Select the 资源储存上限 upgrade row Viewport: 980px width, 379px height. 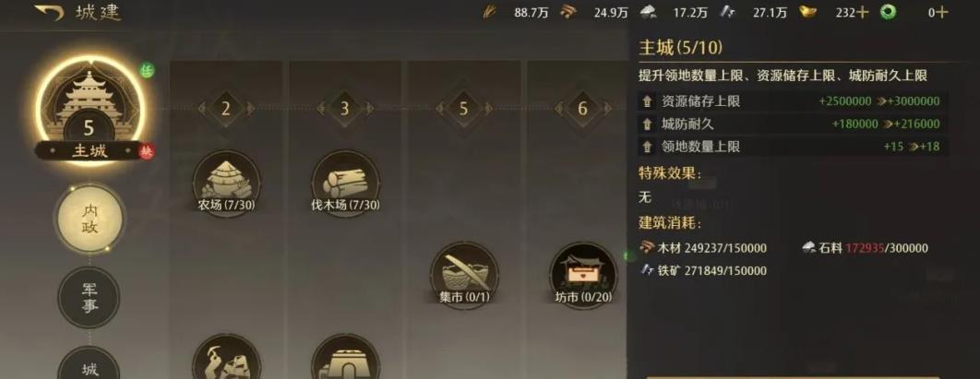(x=792, y=101)
